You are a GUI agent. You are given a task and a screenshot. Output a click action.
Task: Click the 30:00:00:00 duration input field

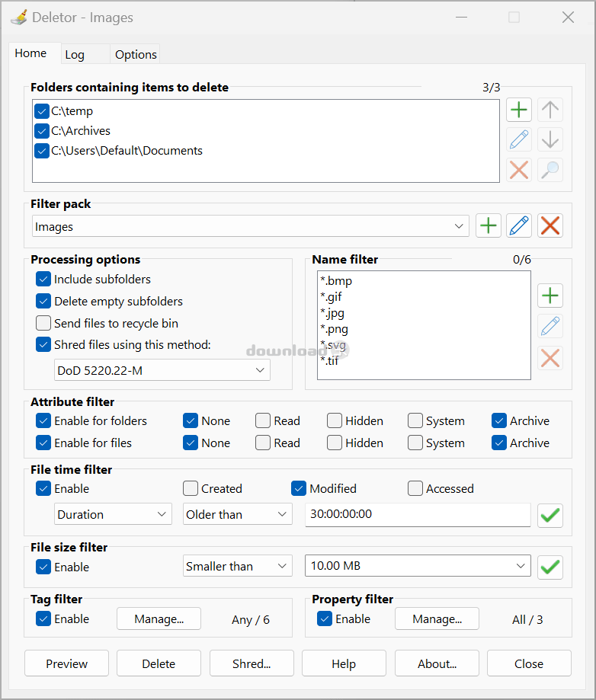coord(418,514)
